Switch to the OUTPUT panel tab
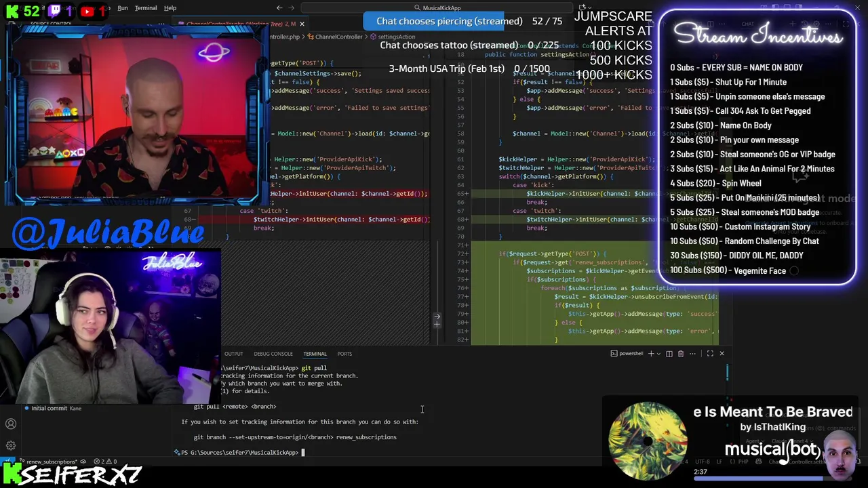 pos(233,354)
